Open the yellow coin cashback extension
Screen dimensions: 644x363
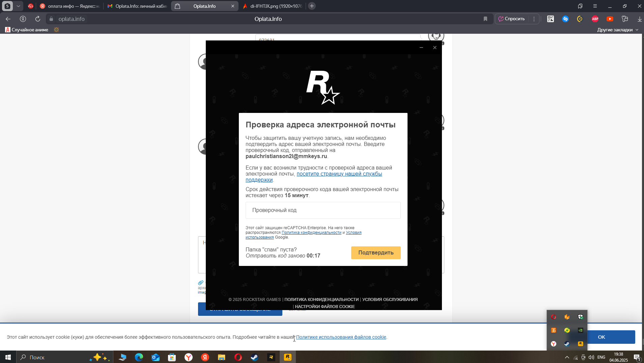click(x=580, y=19)
